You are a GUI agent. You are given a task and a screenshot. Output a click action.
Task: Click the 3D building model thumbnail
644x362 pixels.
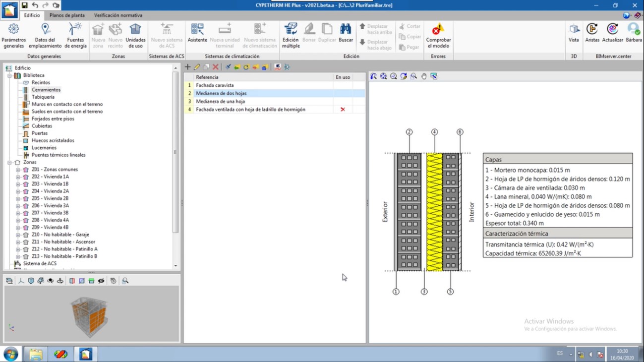pyautogui.click(x=89, y=316)
